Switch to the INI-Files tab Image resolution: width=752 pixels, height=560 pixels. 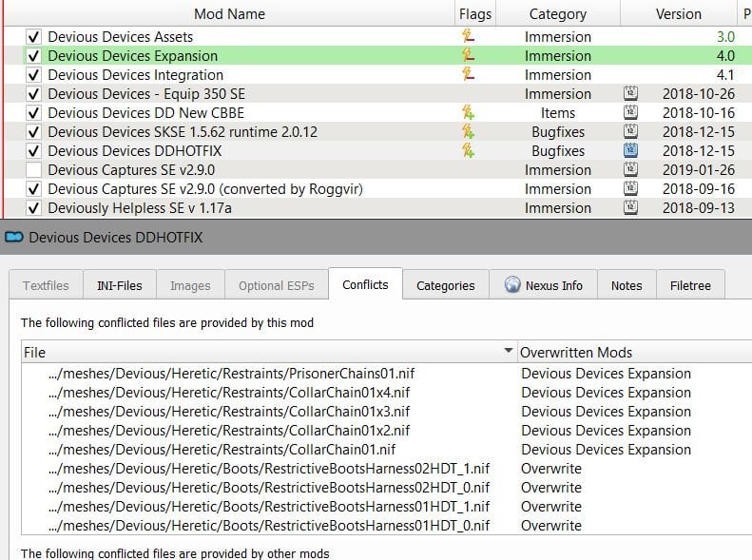(x=120, y=286)
